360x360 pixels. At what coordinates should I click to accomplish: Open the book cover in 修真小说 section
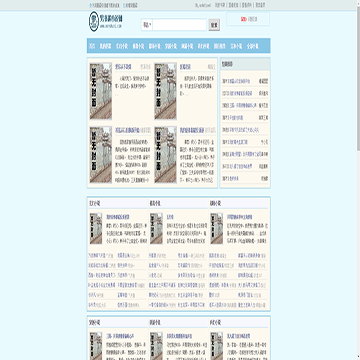coord(156,229)
